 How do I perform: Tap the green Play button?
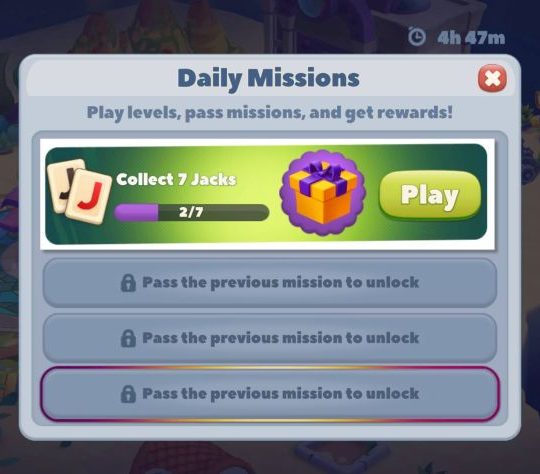point(430,195)
